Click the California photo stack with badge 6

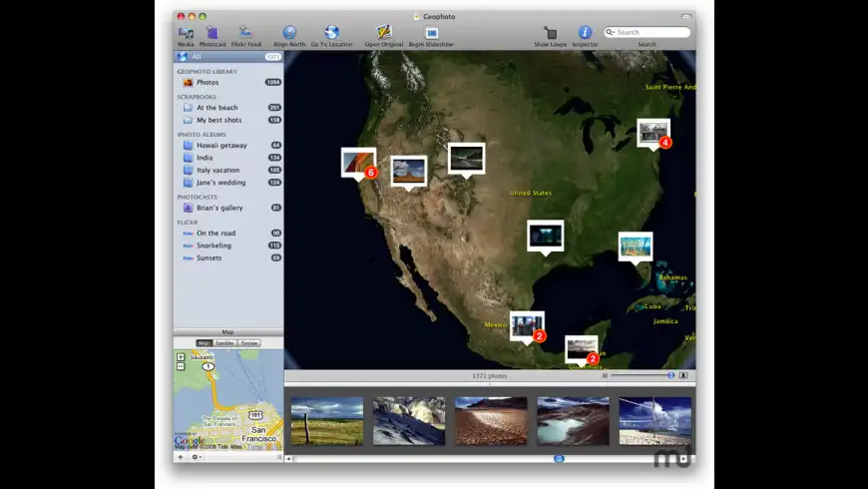pyautogui.click(x=359, y=164)
